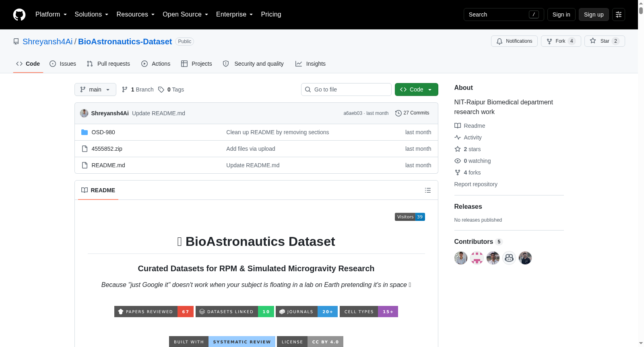The image size is (644, 347).
Task: Click the License CC BY 4.0 badge
Action: [x=310, y=342]
